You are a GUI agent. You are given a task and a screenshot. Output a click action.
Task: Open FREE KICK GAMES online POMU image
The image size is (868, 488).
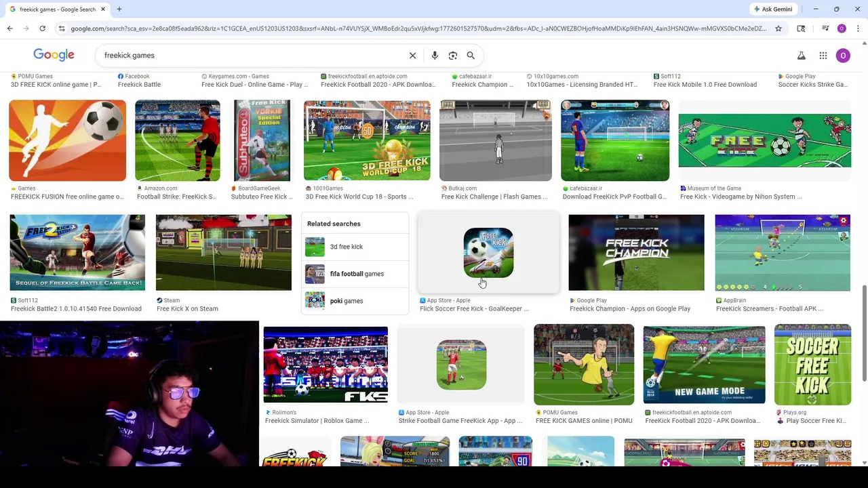click(x=584, y=365)
